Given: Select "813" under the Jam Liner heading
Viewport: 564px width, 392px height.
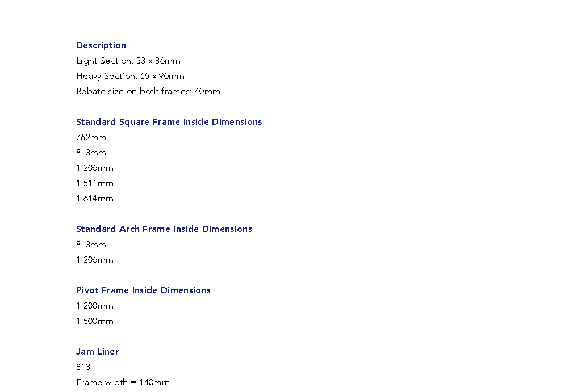Looking at the screenshot, I should (83, 367).
